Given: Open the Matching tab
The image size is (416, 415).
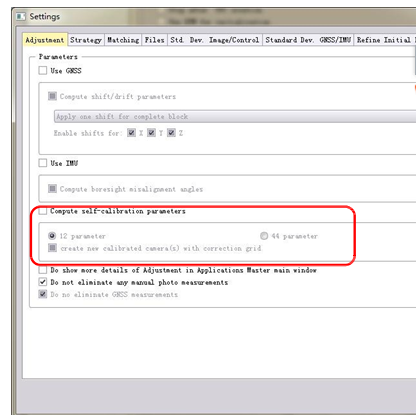Looking at the screenshot, I should (x=123, y=40).
